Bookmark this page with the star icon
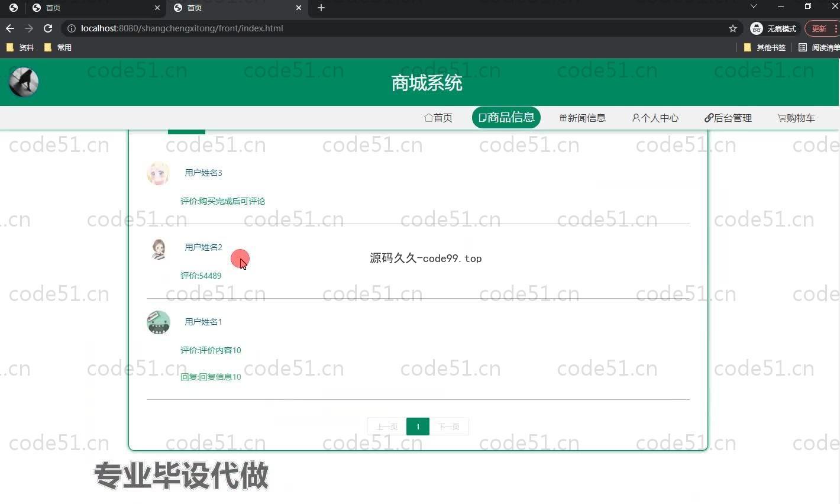This screenshot has width=840, height=504. [733, 28]
